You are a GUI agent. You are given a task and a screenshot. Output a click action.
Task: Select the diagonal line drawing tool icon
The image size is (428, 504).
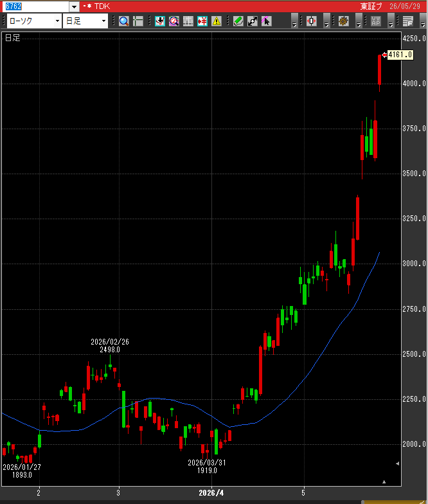252,21
